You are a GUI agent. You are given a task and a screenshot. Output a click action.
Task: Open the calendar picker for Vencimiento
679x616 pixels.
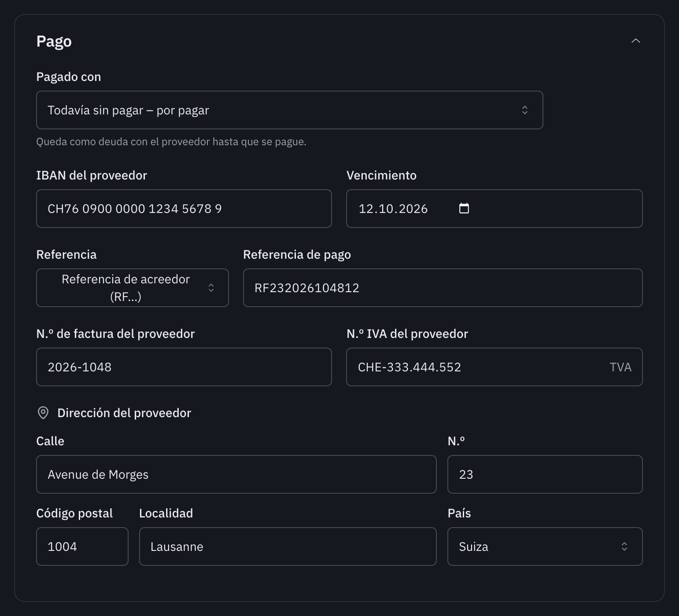pyautogui.click(x=464, y=208)
